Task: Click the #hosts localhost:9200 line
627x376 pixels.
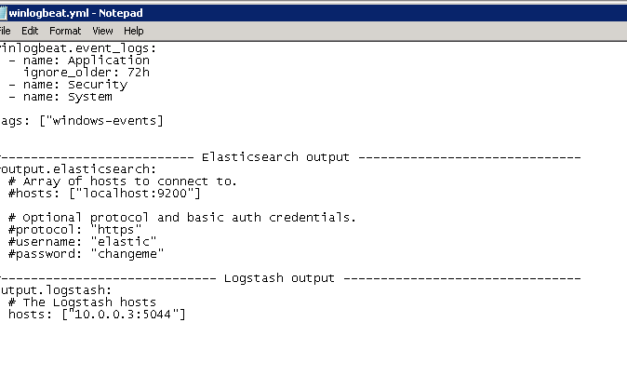Action: (104, 194)
